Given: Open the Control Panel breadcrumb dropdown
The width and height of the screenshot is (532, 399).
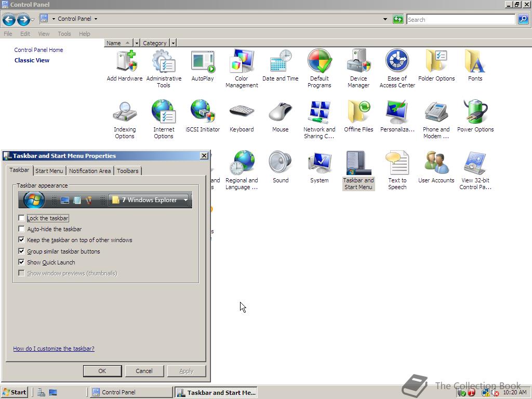Looking at the screenshot, I should coord(96,19).
